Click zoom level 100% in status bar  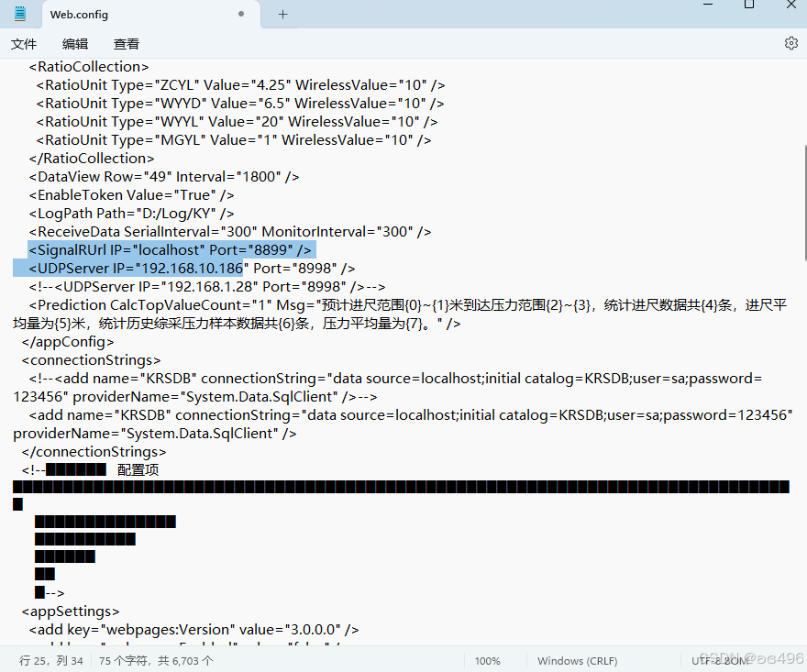[x=487, y=661]
